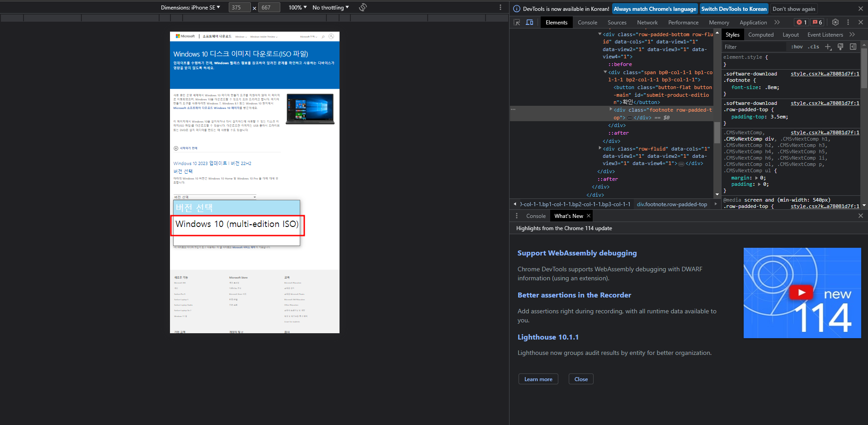
Task: Expand the div footnote row-padded-top node
Action: tap(611, 109)
